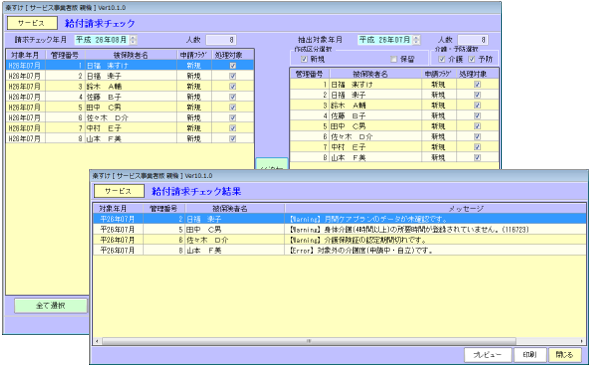Toggle the 予防 checkbox
This screenshot has height=367, width=591.
pos(472,59)
